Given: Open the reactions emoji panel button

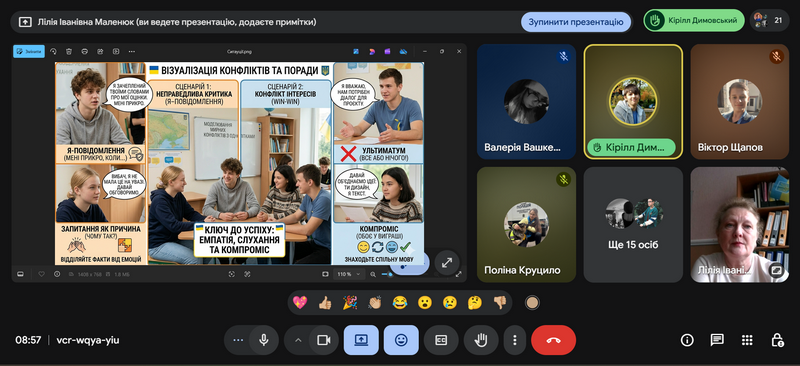Looking at the screenshot, I should 401,340.
